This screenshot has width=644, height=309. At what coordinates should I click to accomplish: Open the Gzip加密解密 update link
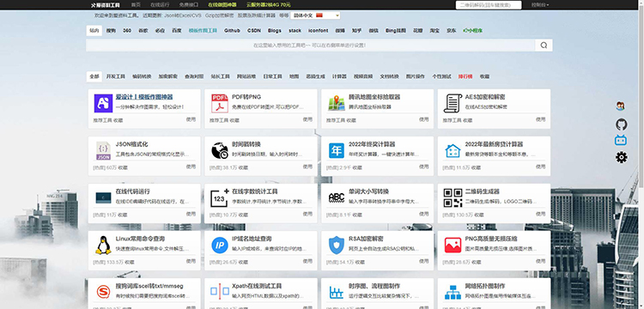click(219, 15)
